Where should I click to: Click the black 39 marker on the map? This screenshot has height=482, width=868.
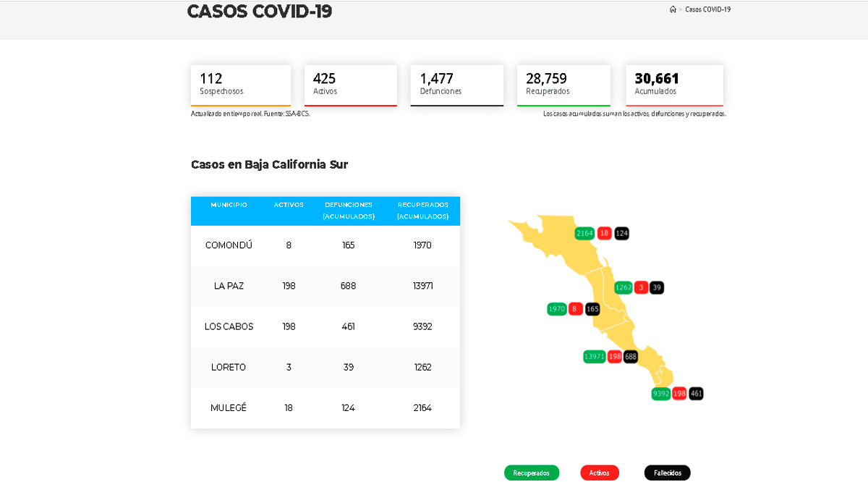pyautogui.click(x=656, y=287)
